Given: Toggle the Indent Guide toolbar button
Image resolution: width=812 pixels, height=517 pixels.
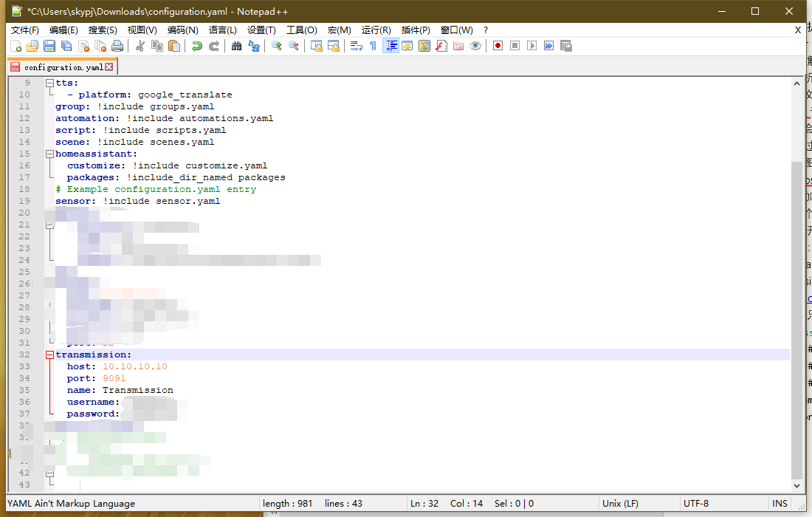Looking at the screenshot, I should pos(391,46).
